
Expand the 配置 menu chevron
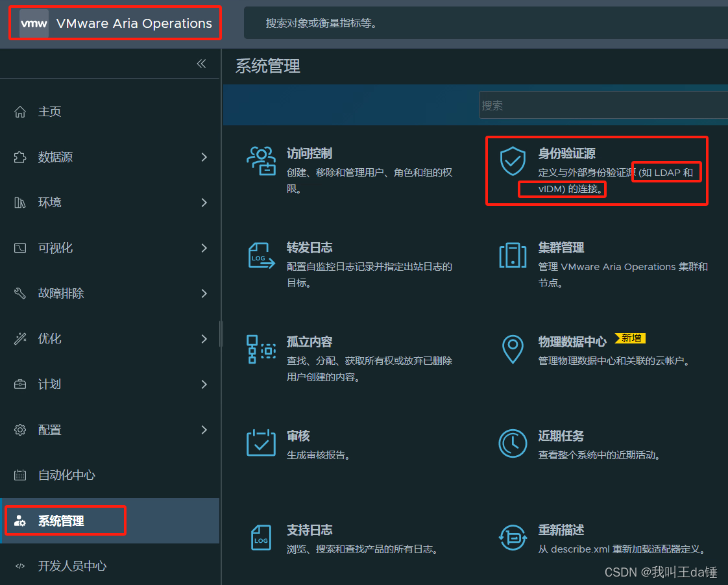pos(204,430)
